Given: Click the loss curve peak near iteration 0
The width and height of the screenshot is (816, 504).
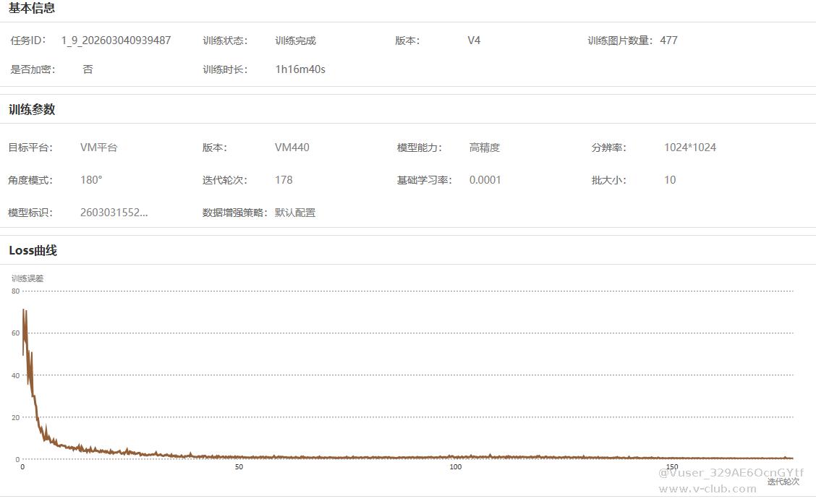Looking at the screenshot, I should [24, 311].
